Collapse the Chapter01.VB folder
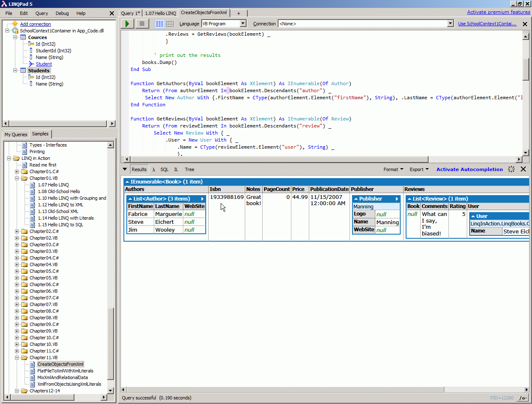 (x=17, y=178)
